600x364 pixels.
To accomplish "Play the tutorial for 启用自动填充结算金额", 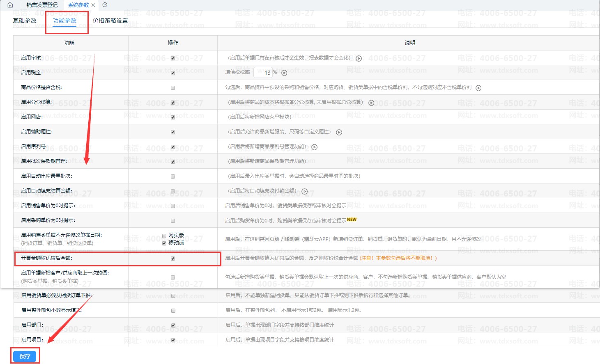I will pos(305,191).
